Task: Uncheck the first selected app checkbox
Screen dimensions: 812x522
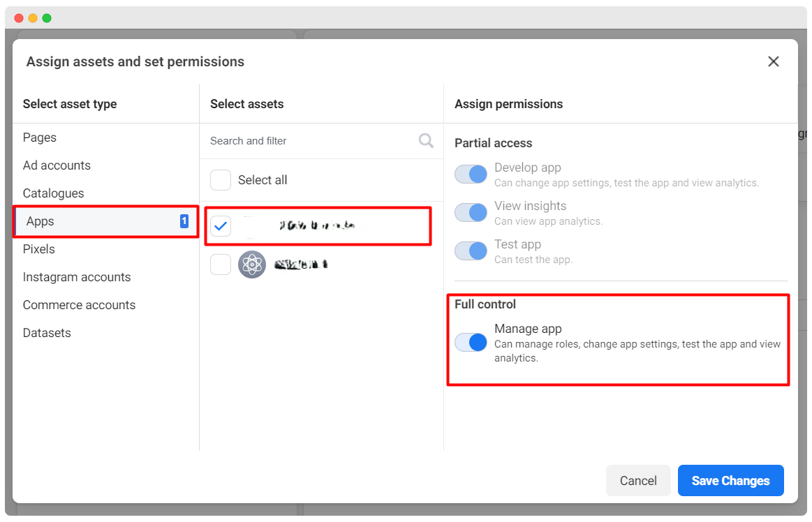Action: [x=221, y=226]
